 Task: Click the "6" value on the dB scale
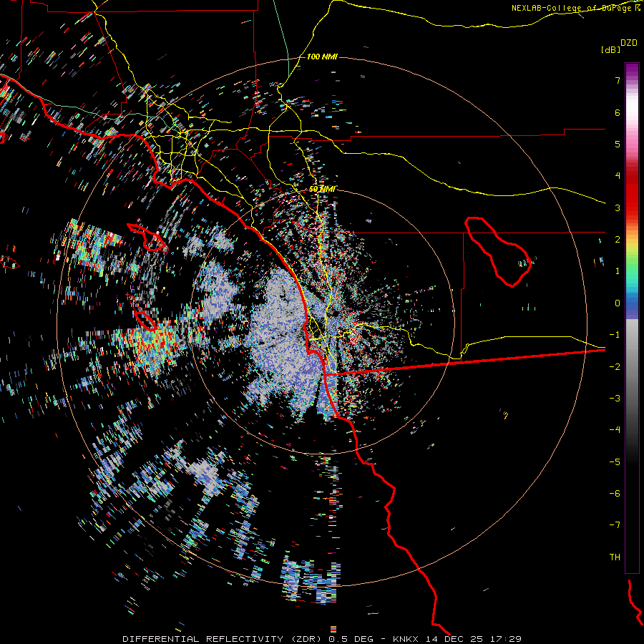point(618,112)
